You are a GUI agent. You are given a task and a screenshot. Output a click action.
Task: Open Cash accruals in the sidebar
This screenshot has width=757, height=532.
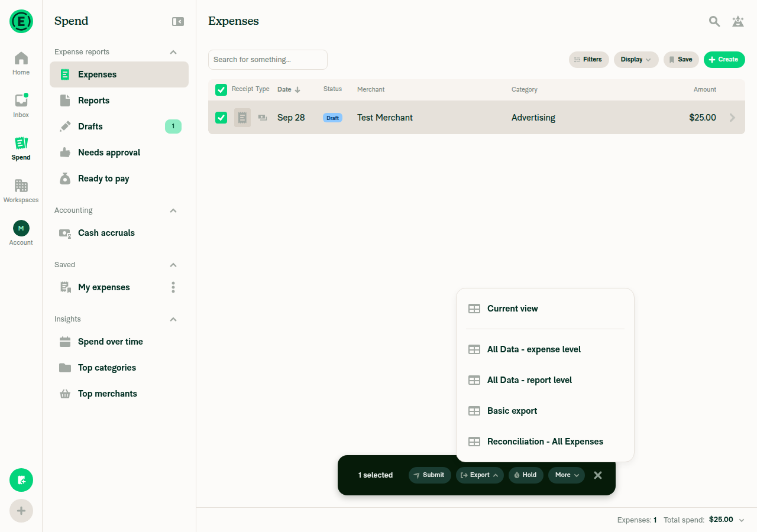(119, 233)
